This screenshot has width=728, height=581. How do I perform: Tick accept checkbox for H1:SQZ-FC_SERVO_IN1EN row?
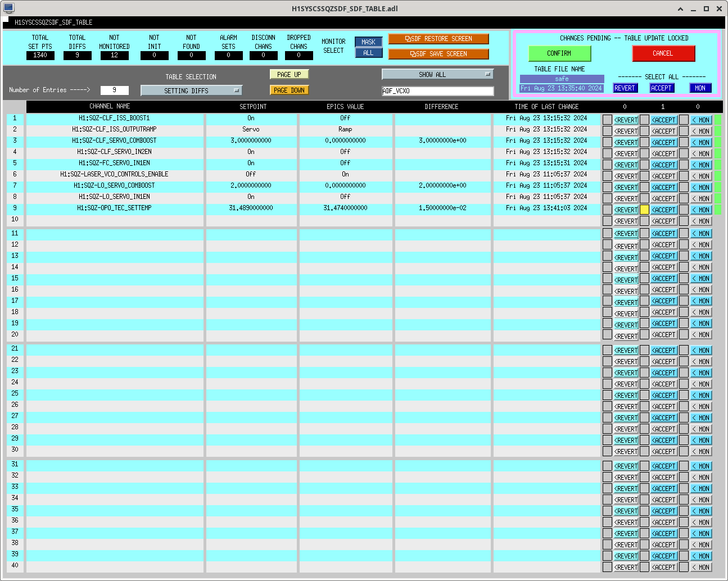coord(644,165)
